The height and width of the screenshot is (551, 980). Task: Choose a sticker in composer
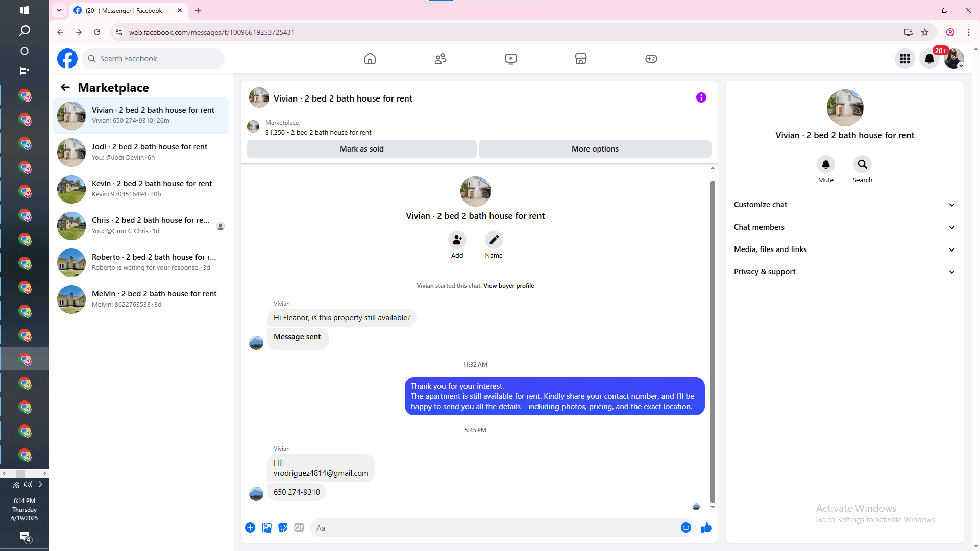(283, 528)
